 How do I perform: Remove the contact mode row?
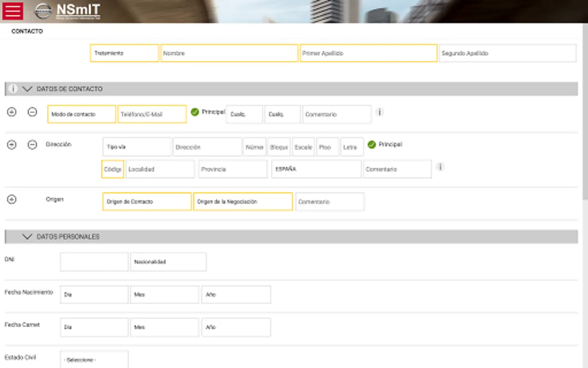[32, 112]
